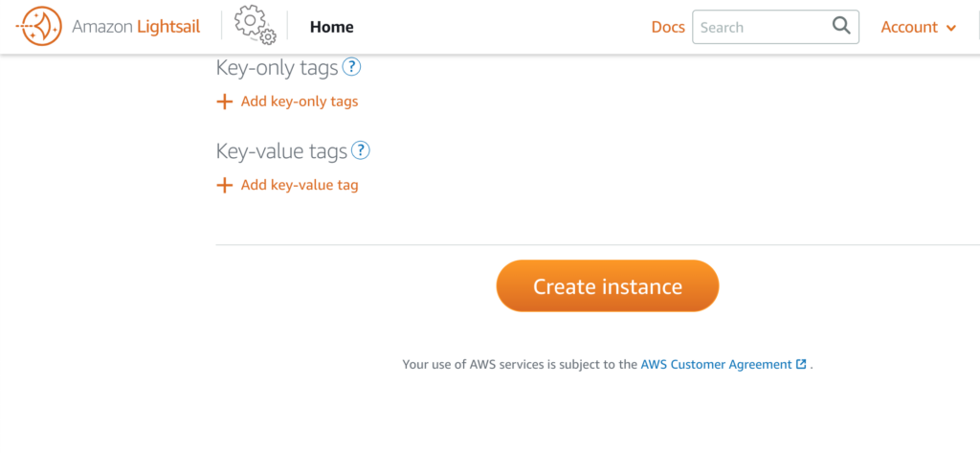980x454 pixels.
Task: Open the gears settings icon
Action: 255,26
